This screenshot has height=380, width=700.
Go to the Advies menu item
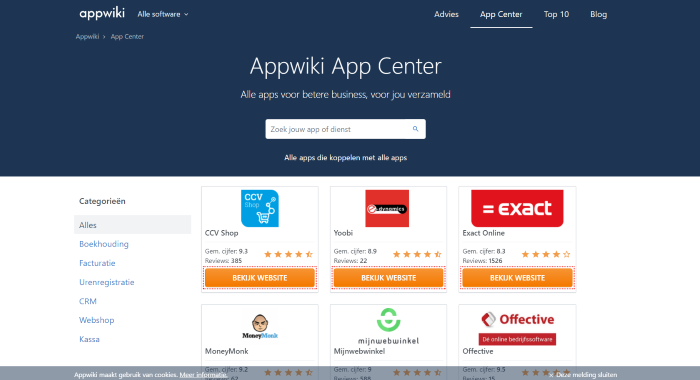point(446,14)
